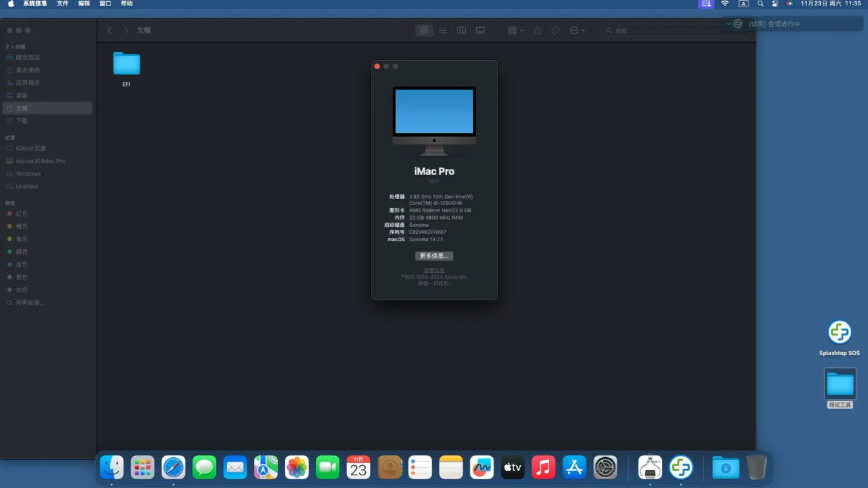Open the 文件 menu in menu bar
Image resolution: width=868 pixels, height=488 pixels.
tap(63, 4)
